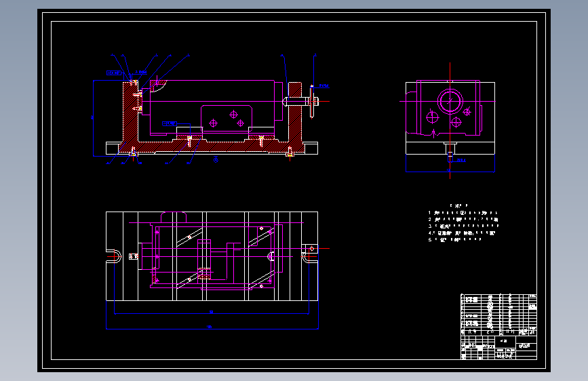Click the parts list title block table
This screenshot has width=588, height=381.
[498, 327]
